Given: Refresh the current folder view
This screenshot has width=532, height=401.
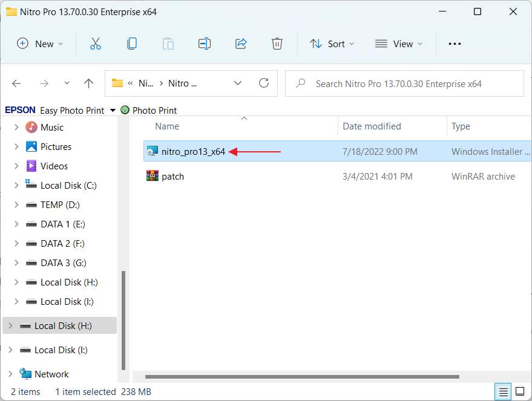Looking at the screenshot, I should point(264,83).
